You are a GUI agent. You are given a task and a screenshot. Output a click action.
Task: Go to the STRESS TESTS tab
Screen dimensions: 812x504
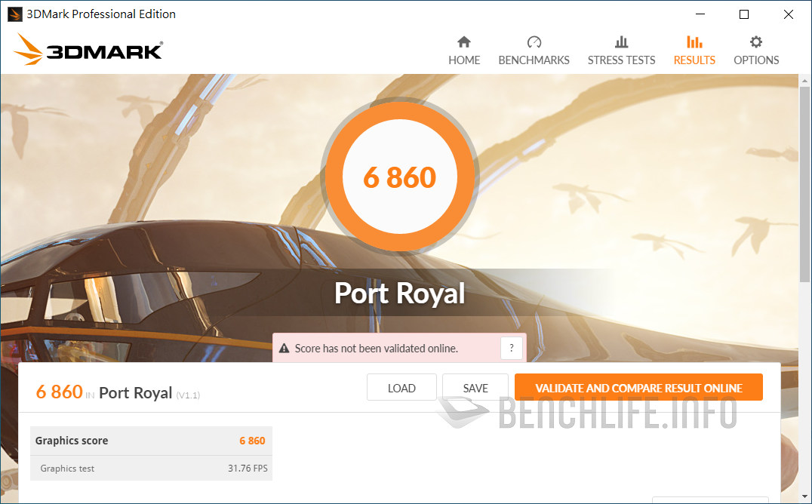pyautogui.click(x=621, y=60)
